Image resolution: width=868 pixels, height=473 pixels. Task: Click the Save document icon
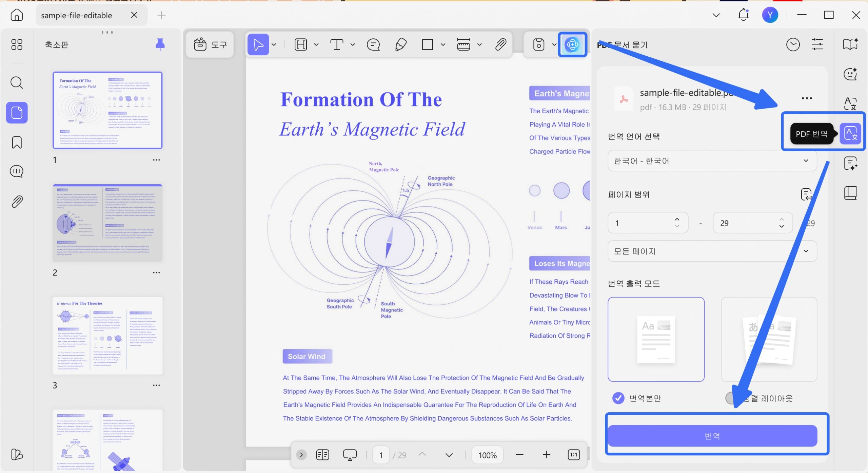(x=538, y=44)
